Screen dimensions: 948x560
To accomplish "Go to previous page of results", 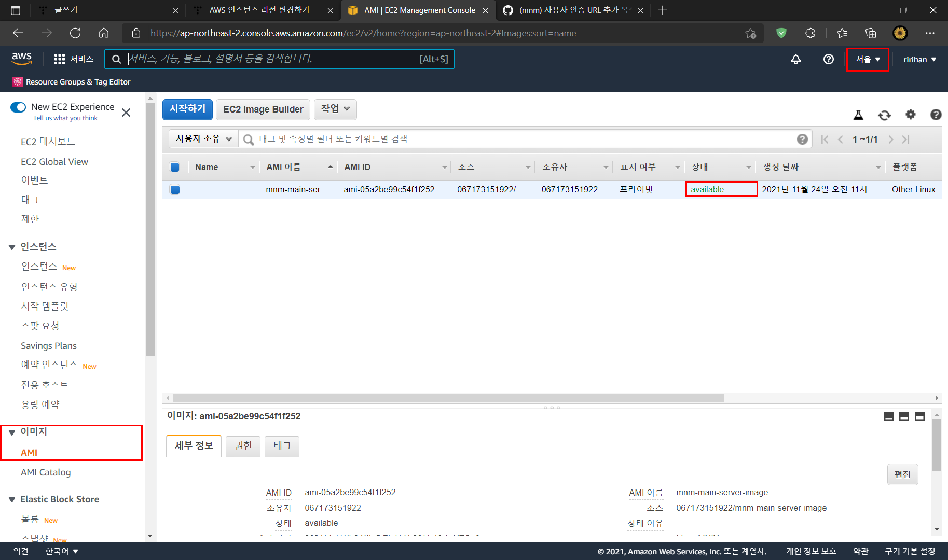I will pos(840,139).
